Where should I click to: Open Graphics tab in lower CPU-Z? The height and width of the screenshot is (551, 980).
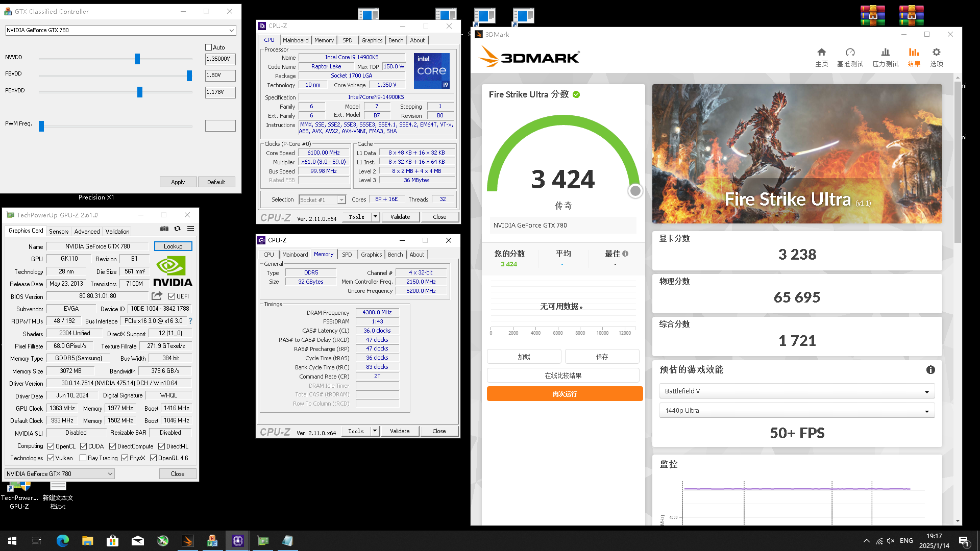pos(371,255)
